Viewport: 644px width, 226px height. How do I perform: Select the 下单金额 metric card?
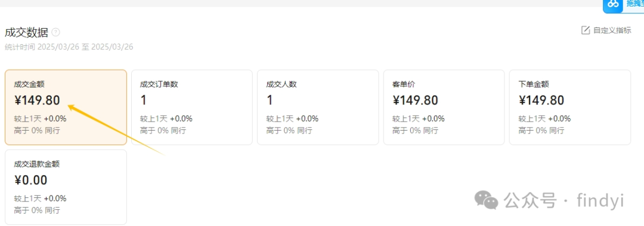tap(570, 107)
